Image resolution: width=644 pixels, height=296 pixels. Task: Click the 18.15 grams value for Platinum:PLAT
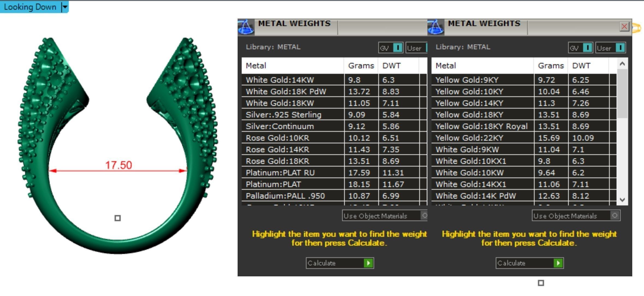pos(359,184)
